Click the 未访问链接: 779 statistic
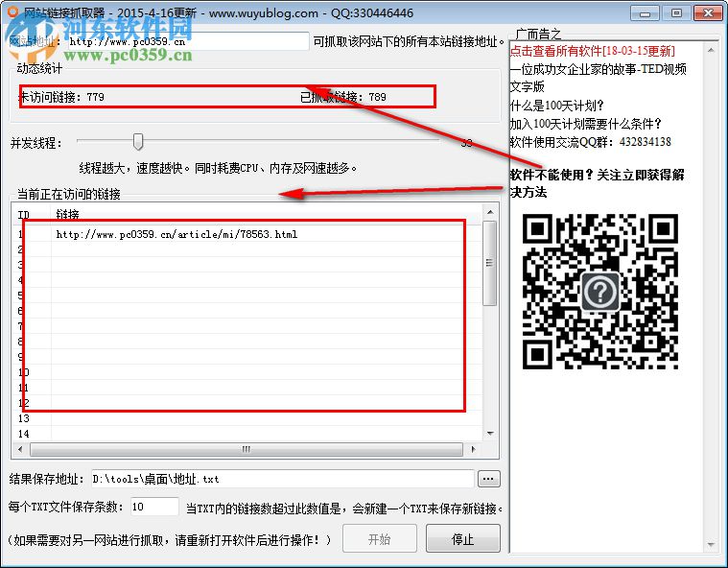 pos(61,97)
